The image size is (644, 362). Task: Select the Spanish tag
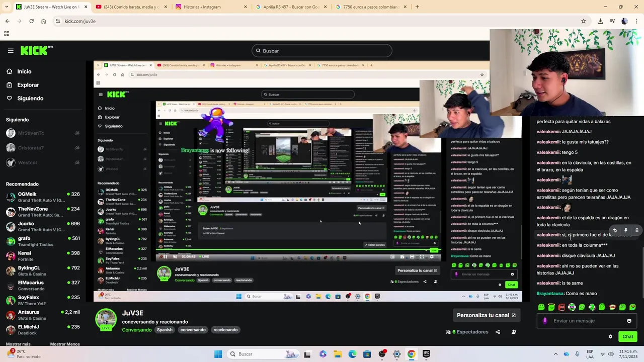(x=165, y=330)
